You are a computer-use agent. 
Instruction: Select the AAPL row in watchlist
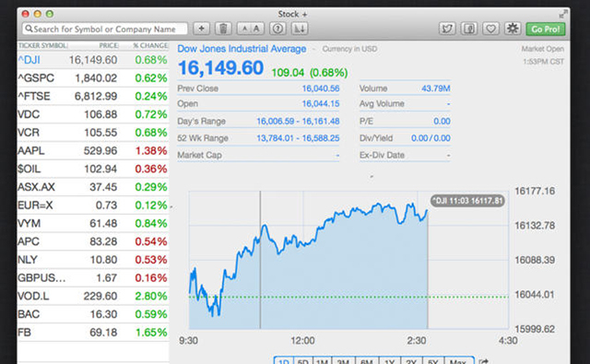[x=93, y=151]
